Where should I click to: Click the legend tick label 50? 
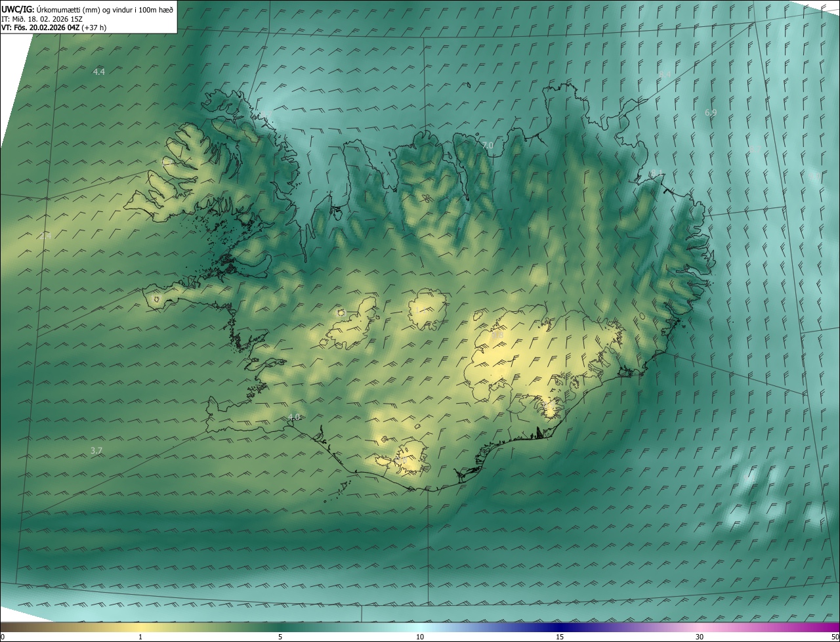point(835,637)
